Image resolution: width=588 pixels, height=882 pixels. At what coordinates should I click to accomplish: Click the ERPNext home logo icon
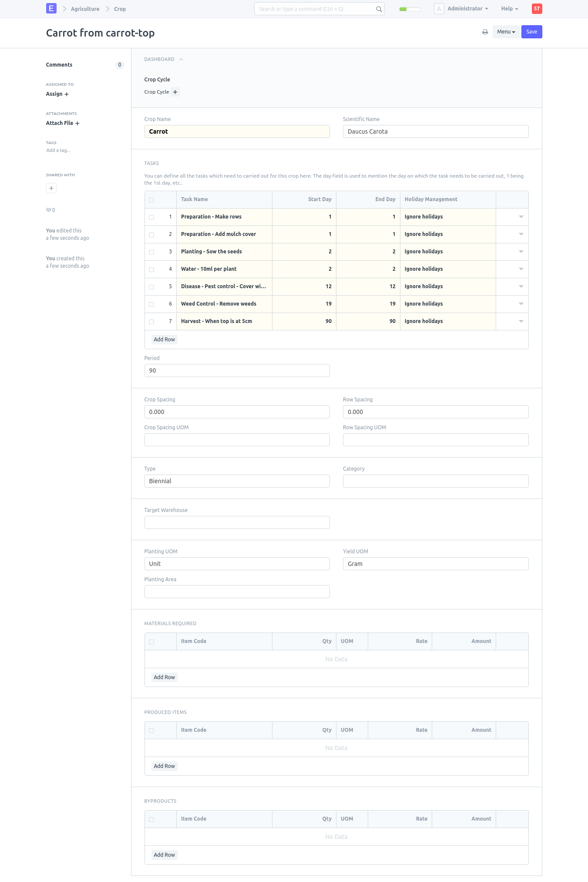(x=51, y=8)
